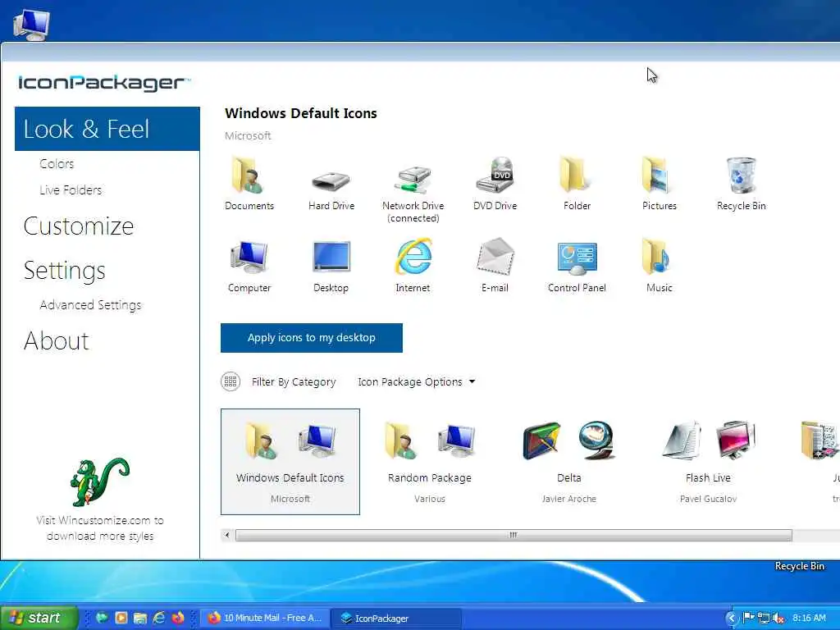Select the Music folder icon
Viewport: 840px width, 630px height.
pos(658,257)
